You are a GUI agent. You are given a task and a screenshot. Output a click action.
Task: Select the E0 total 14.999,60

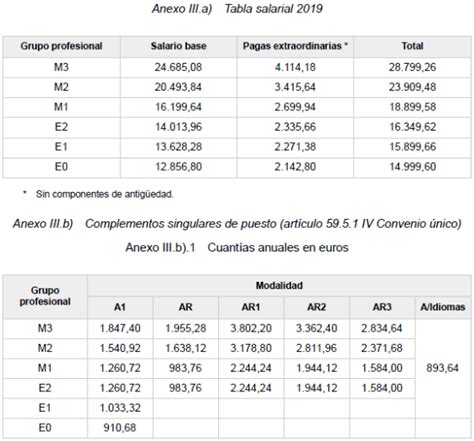tap(412, 167)
